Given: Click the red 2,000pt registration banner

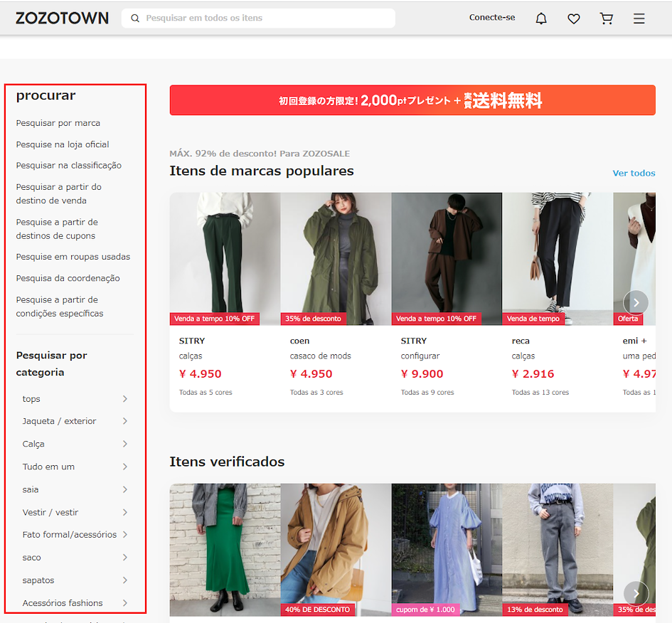Looking at the screenshot, I should (x=412, y=100).
